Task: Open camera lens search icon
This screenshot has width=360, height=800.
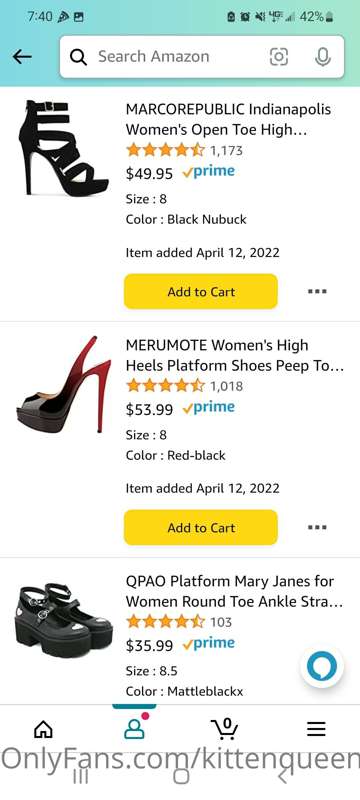Action: (278, 57)
